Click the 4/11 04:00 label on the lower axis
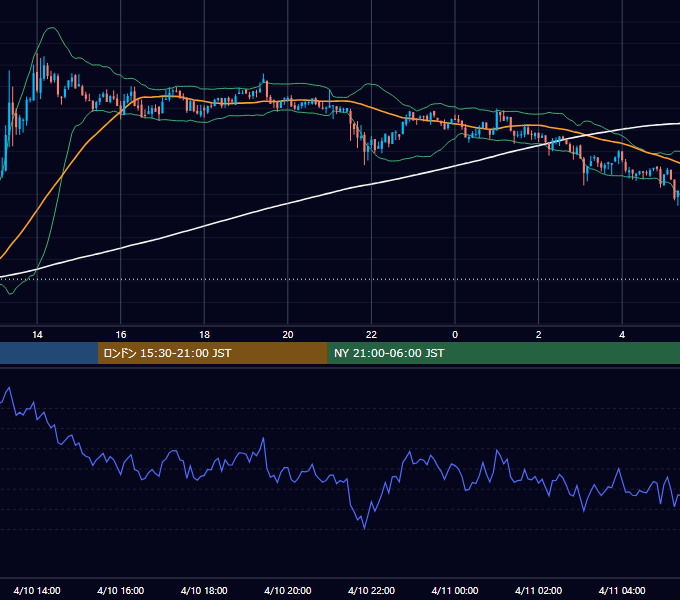This screenshot has height=600, width=680. 622,590
